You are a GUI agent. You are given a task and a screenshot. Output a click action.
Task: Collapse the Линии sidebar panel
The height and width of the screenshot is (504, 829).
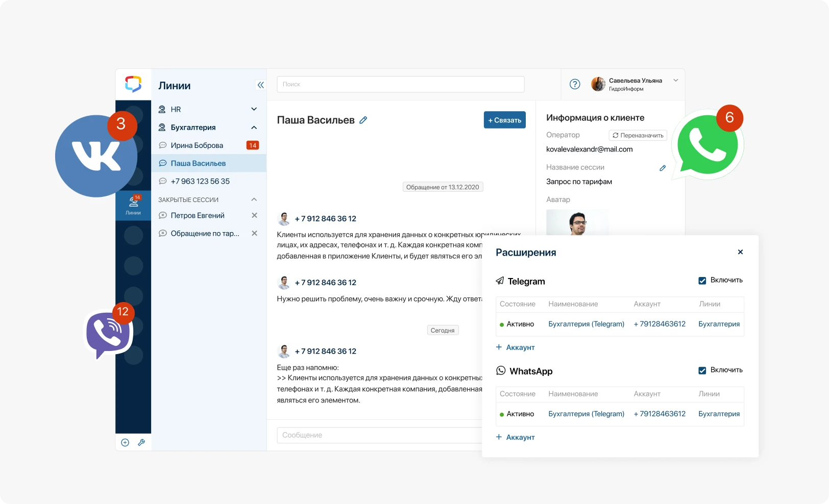tap(260, 85)
